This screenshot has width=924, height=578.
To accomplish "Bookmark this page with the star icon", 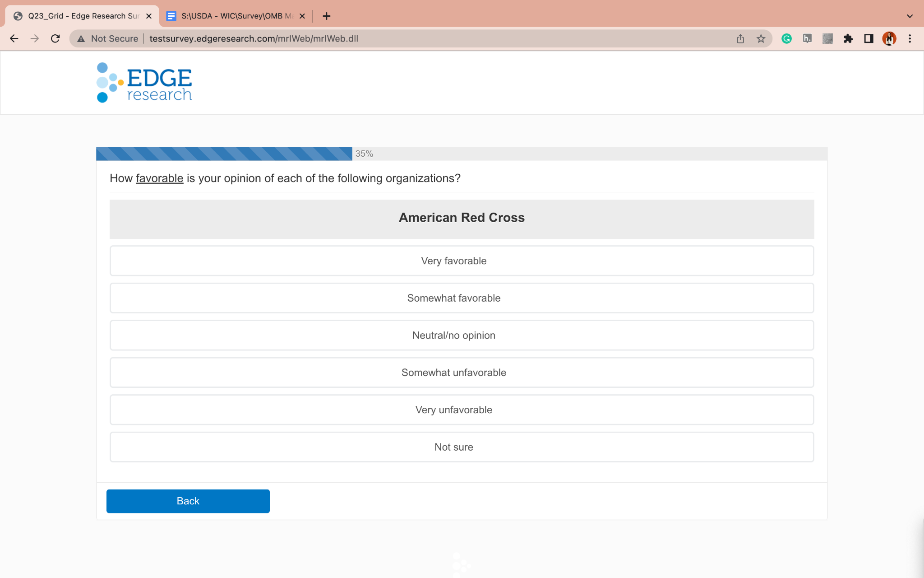I will (x=761, y=39).
